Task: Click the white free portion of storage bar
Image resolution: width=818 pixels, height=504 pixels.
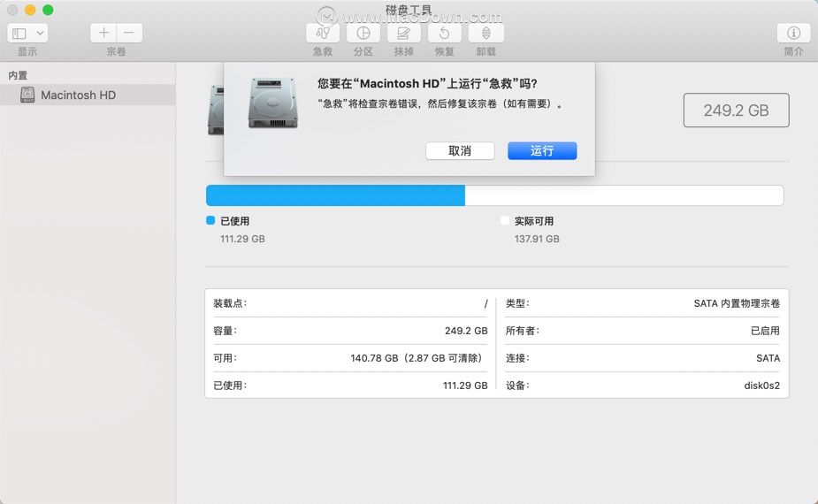Action: [624, 195]
